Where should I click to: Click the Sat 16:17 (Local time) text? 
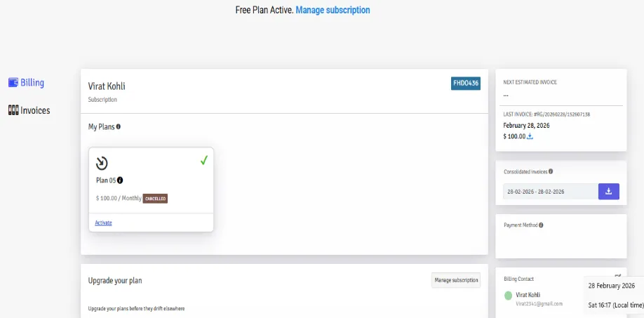point(616,305)
